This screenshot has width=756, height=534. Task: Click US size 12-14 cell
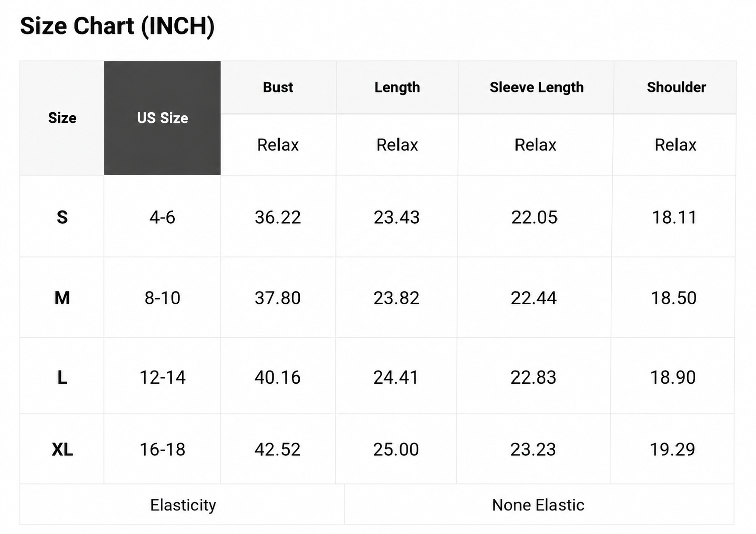[x=162, y=376]
